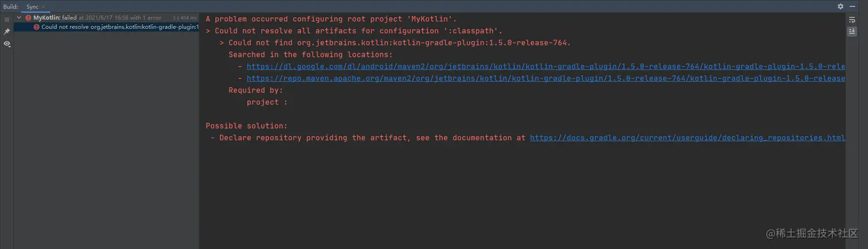Select the MyKotlin failed build row

[107, 18]
